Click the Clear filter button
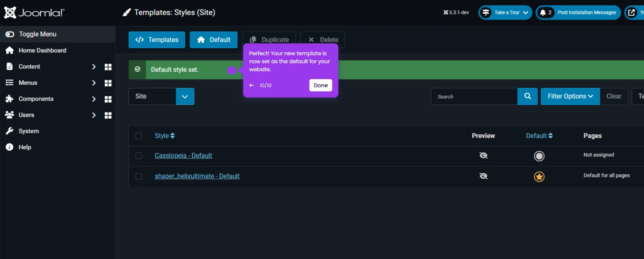 (x=614, y=96)
